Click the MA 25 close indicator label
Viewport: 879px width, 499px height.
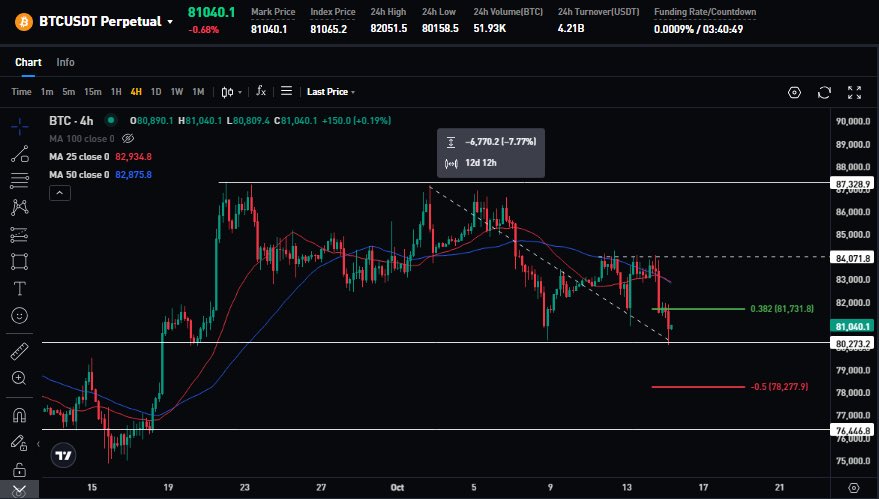[x=79, y=156]
